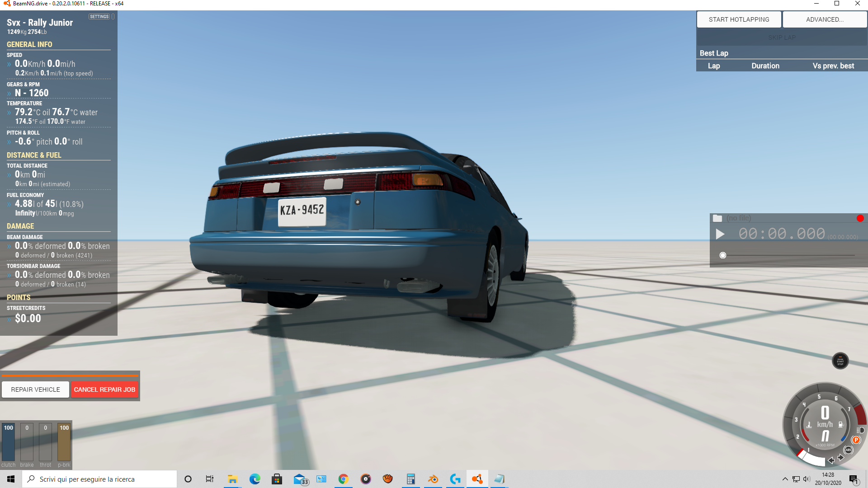This screenshot has width=868, height=488.
Task: Click the GENERAL INFO section heading
Action: 29,44
